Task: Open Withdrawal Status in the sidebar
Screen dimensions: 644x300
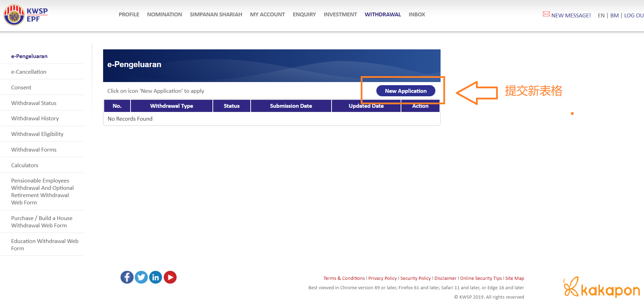Action: (34, 103)
